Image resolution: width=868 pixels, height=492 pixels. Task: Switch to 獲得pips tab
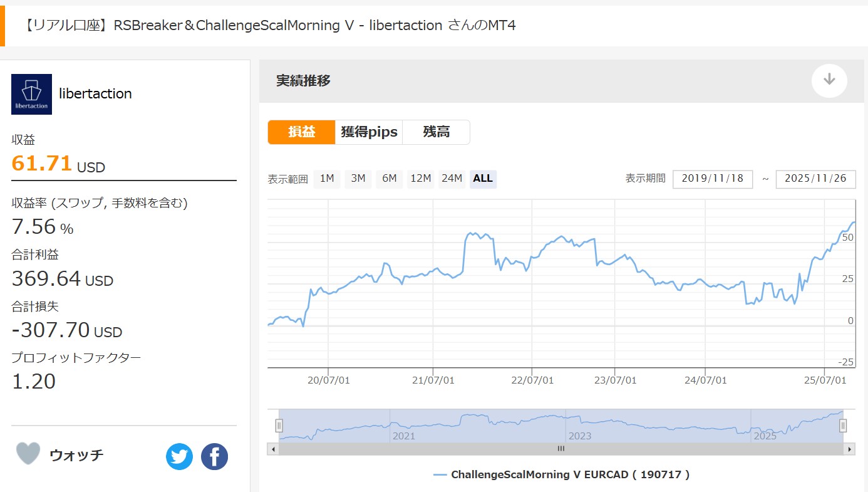[369, 132]
